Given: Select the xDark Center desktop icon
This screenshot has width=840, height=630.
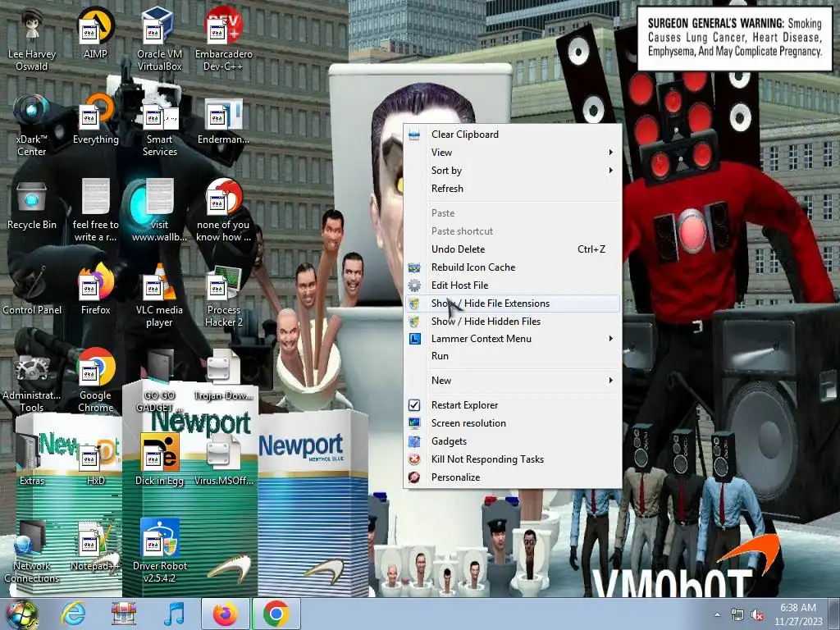Looking at the screenshot, I should point(32,126).
